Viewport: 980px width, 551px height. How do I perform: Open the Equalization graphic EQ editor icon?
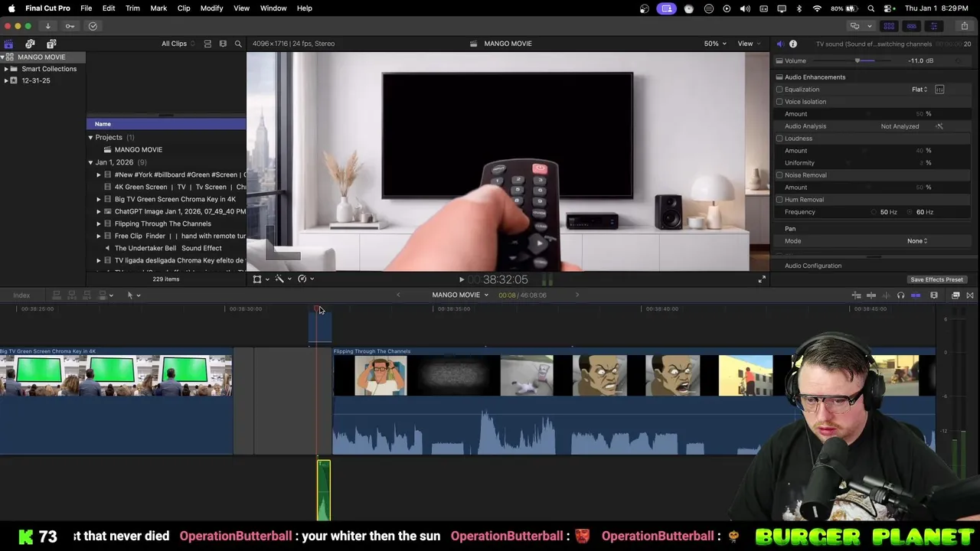point(939,90)
